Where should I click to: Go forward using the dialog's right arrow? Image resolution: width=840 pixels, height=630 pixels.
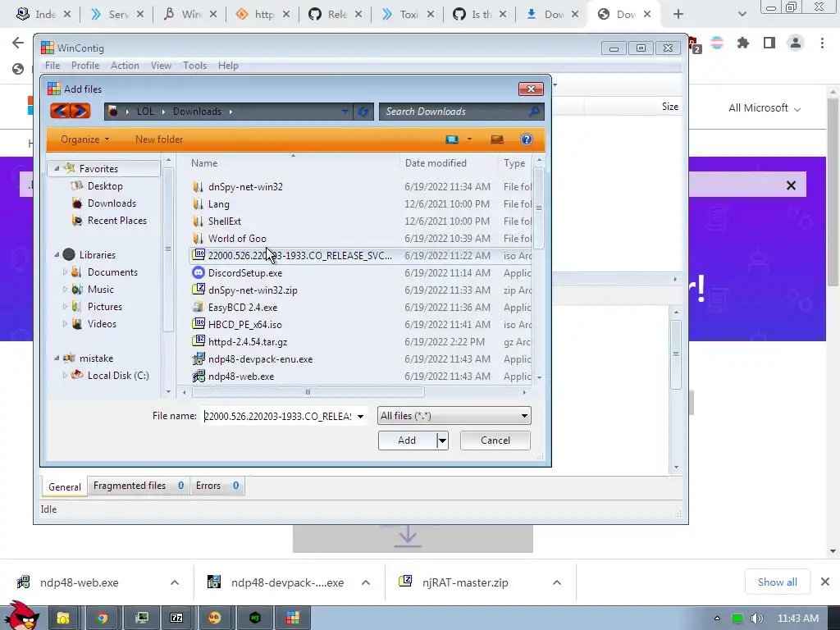80,111
